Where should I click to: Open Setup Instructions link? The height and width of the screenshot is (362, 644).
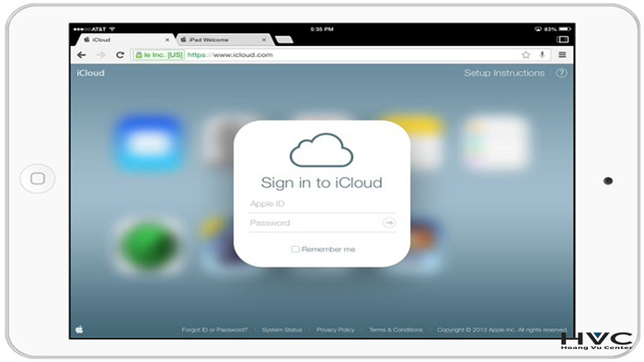504,73
